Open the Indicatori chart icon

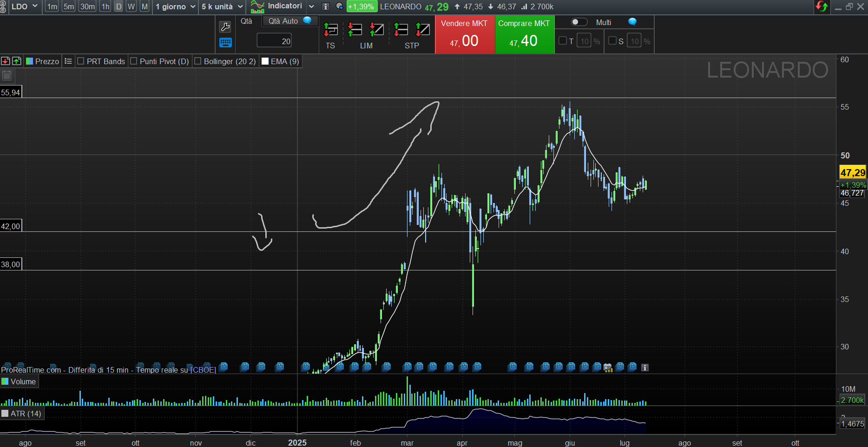point(257,7)
